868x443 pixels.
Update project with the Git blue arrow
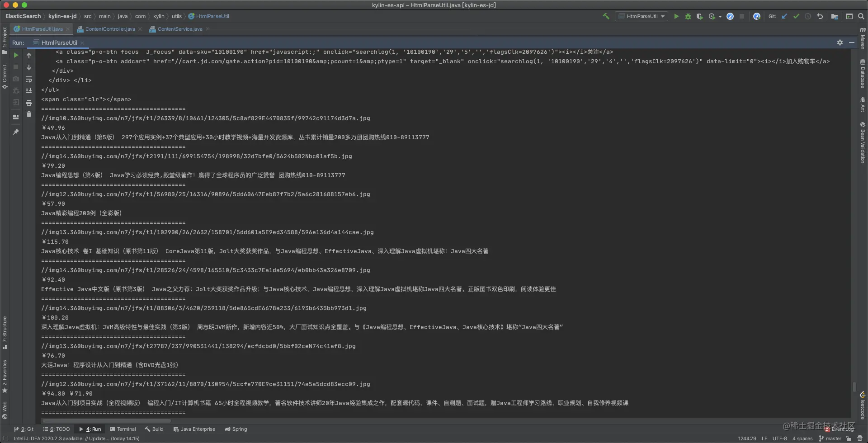click(784, 16)
